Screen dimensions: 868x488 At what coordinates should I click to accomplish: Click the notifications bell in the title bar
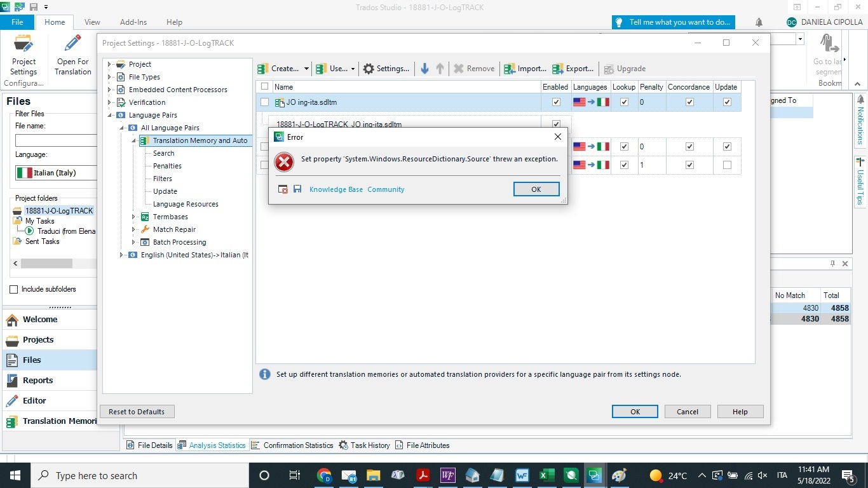(759, 22)
